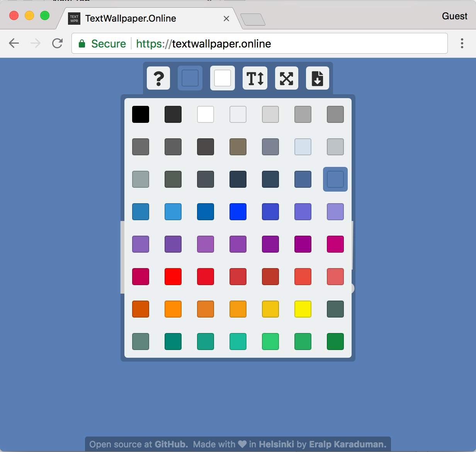Open the white text color button

(x=223, y=78)
